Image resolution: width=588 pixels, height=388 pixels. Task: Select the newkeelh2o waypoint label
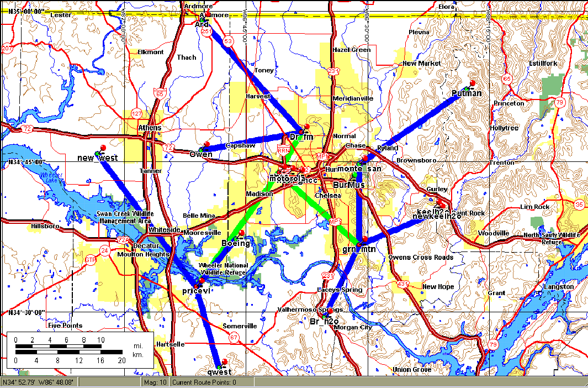437,217
